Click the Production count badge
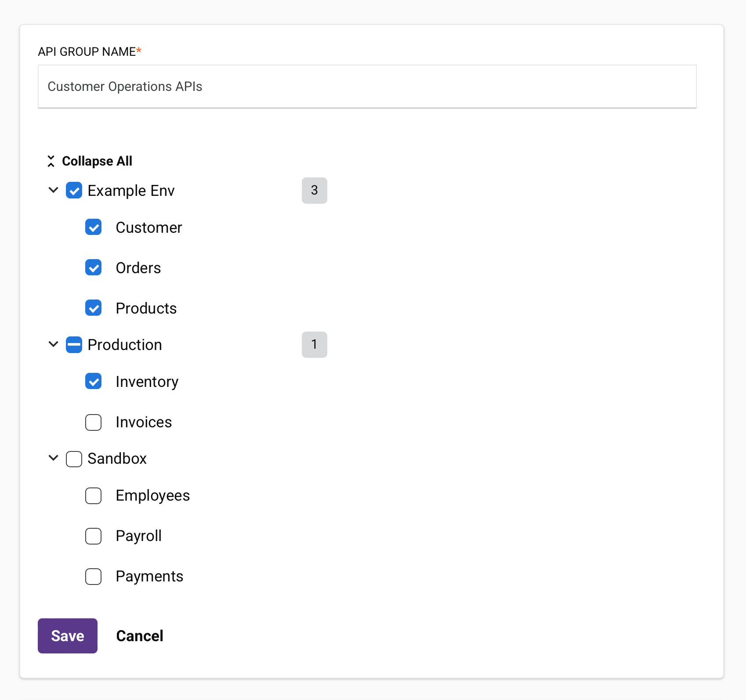 (314, 345)
